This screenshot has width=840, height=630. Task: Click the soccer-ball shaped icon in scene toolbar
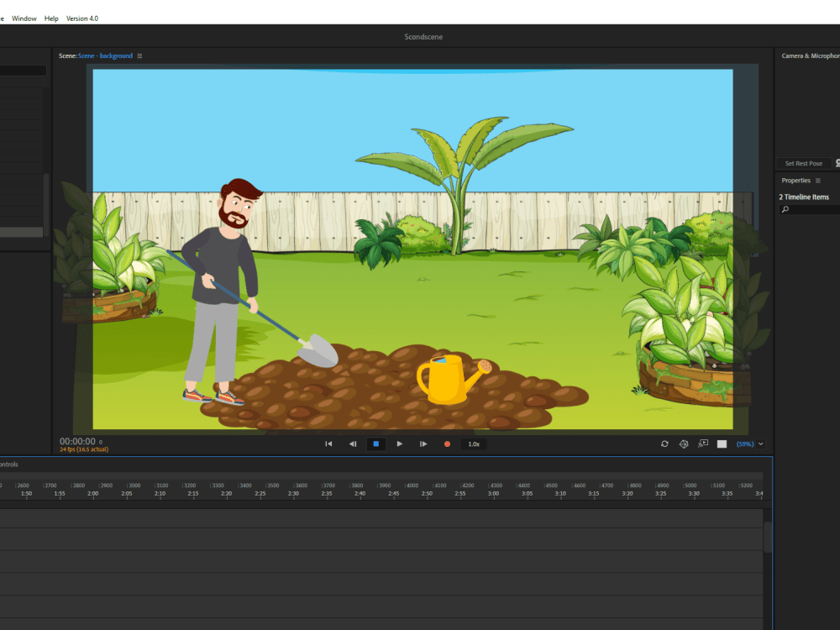[684, 444]
